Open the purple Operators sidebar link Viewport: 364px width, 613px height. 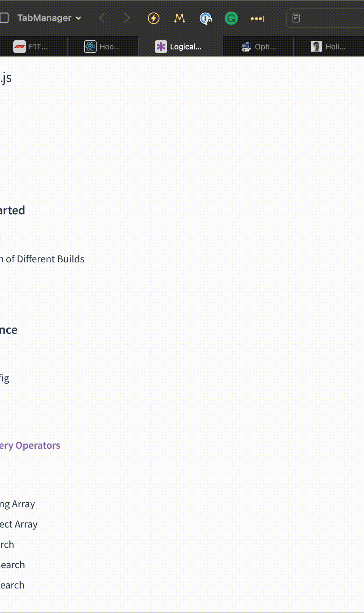(30, 446)
